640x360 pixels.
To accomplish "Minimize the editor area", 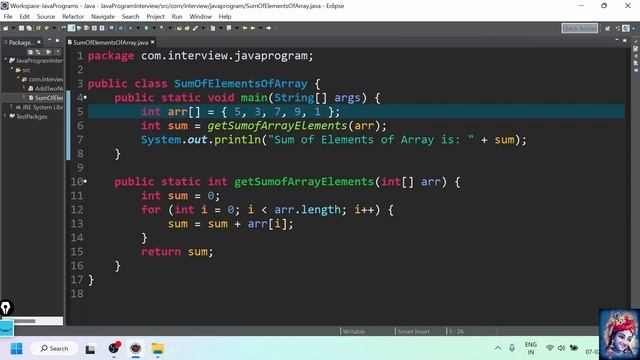I will coord(617,40).
